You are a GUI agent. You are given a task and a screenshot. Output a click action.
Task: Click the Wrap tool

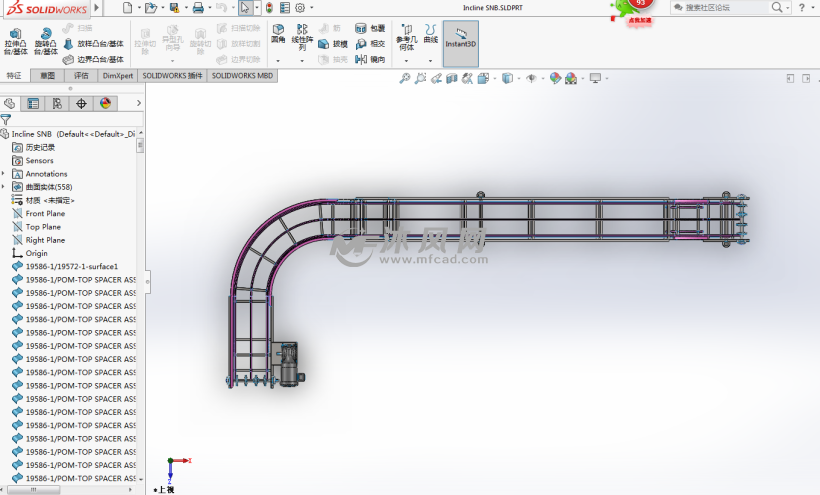(x=370, y=28)
